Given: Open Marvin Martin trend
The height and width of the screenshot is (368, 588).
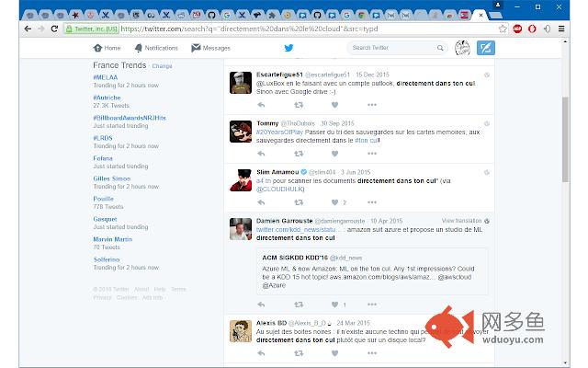Looking at the screenshot, I should tap(112, 239).
